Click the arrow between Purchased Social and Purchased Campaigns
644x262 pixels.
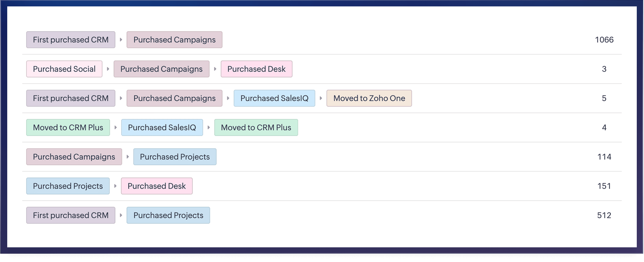point(108,69)
